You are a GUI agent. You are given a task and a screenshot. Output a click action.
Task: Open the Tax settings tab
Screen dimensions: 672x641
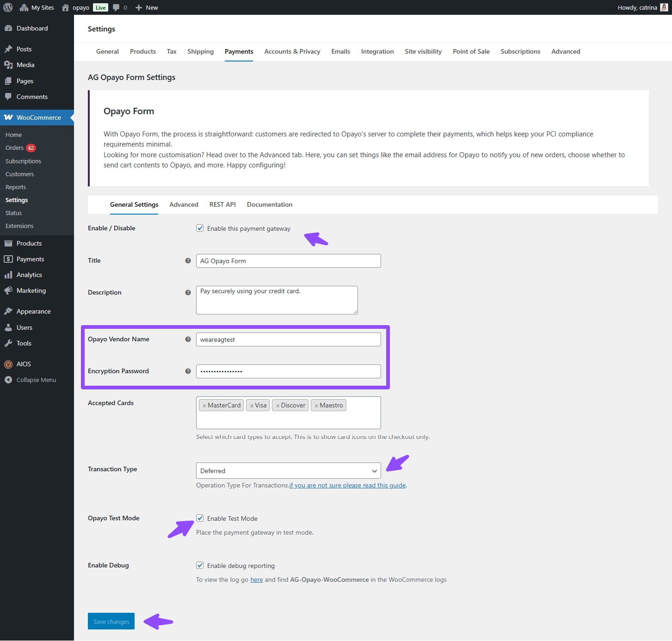(172, 51)
